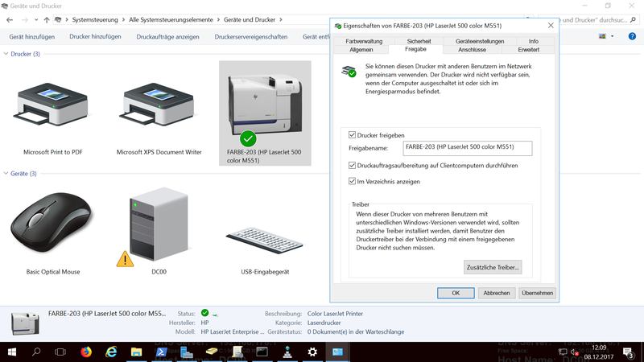Click Druckerservereigenschaften in toolbar
This screenshot has height=362, width=644.
coord(251,36)
